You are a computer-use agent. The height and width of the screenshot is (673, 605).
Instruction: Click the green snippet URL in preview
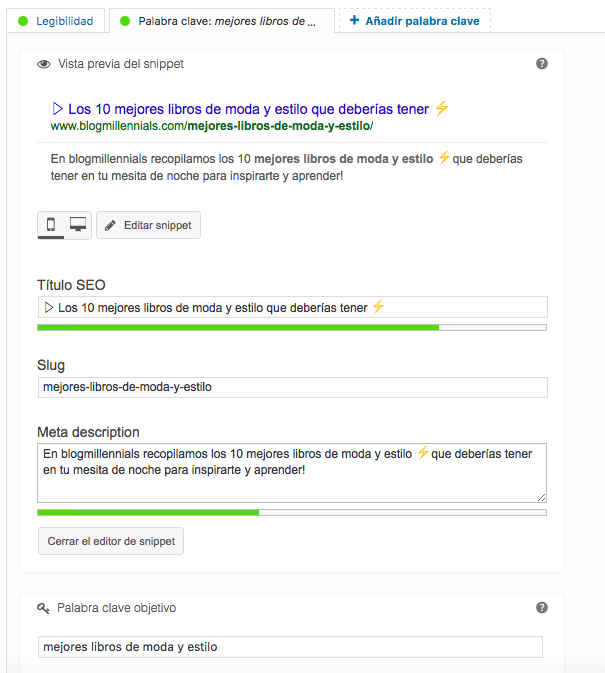click(212, 127)
